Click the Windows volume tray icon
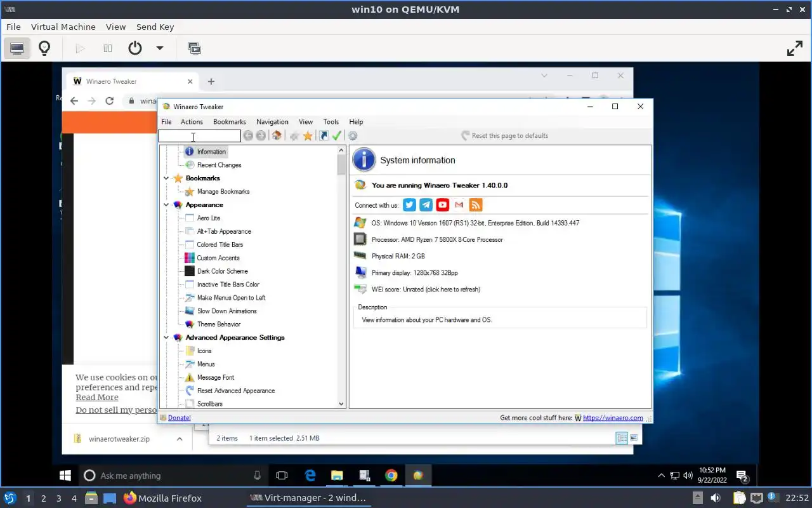 [x=688, y=476]
